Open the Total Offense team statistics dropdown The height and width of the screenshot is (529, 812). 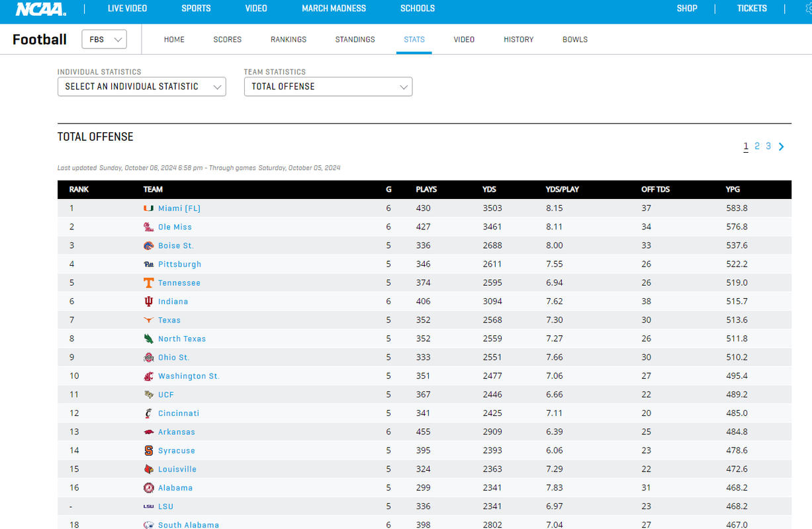click(x=328, y=87)
